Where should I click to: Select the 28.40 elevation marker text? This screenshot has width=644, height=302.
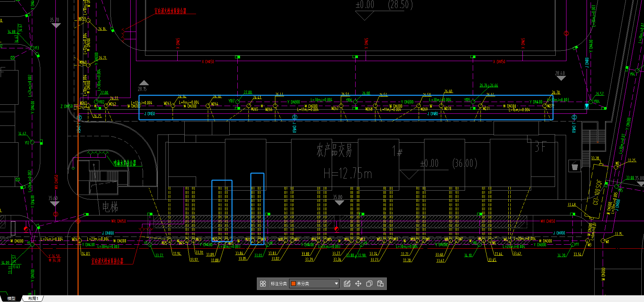tap(560, 73)
